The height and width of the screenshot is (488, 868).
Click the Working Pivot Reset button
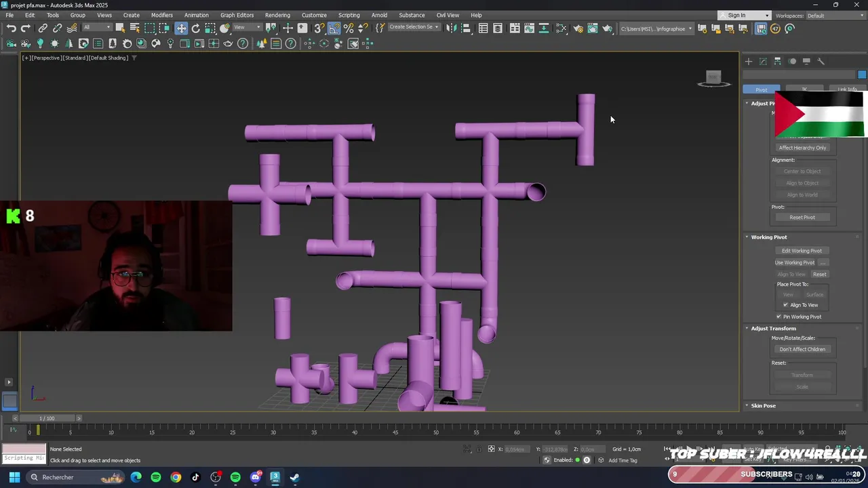click(820, 274)
